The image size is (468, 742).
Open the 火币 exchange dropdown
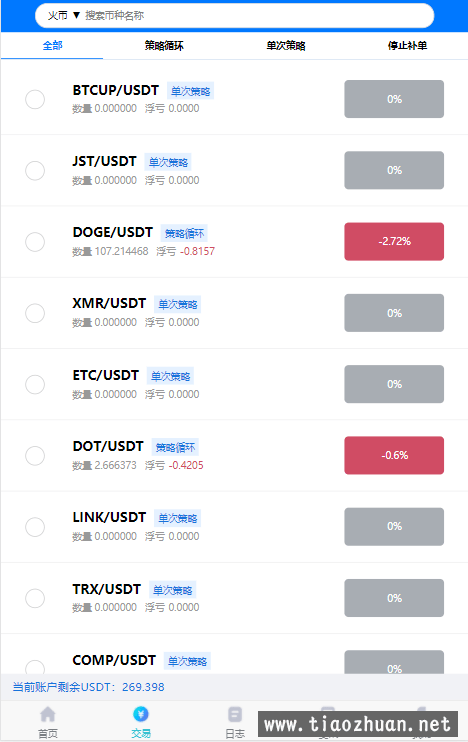click(x=64, y=16)
